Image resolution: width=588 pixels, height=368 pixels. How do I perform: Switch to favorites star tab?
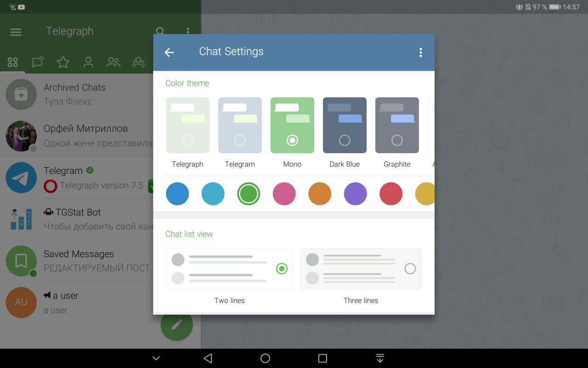pos(63,62)
